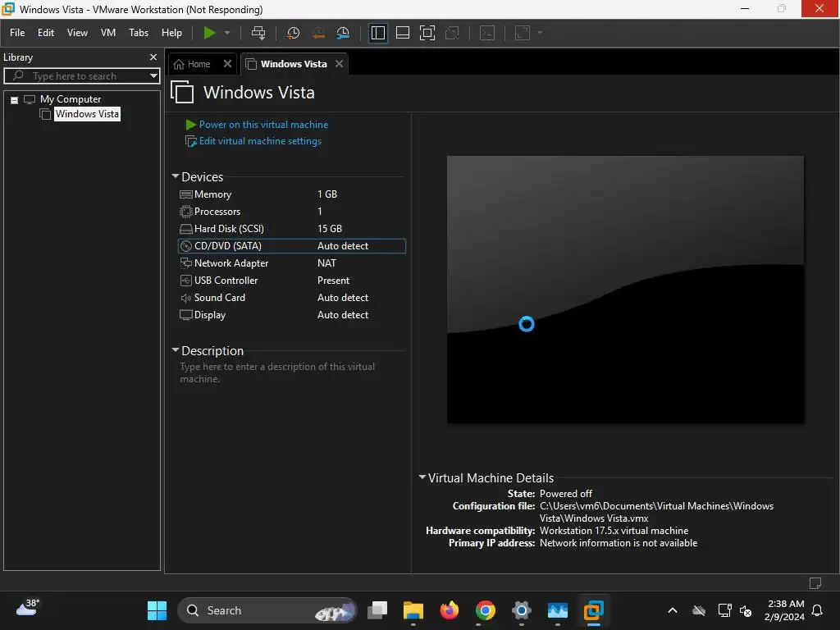Open Google Chrome from the taskbar
840x630 pixels.
486,610
